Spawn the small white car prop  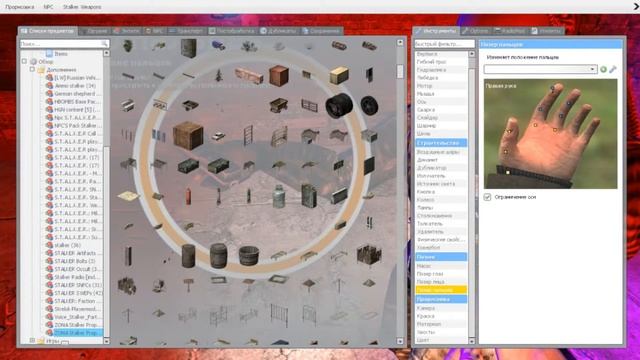[218, 136]
